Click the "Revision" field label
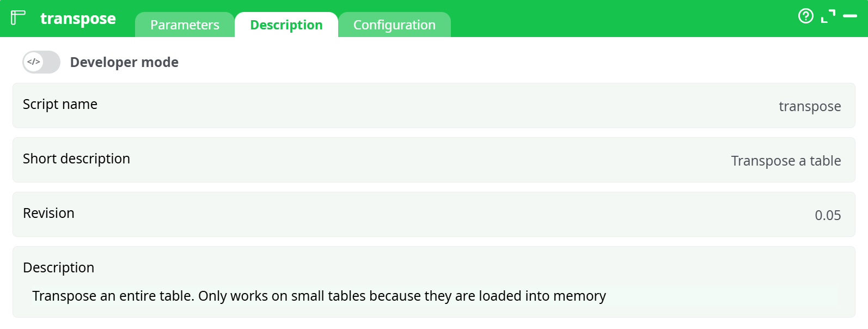This screenshot has height=329, width=868. (x=48, y=214)
